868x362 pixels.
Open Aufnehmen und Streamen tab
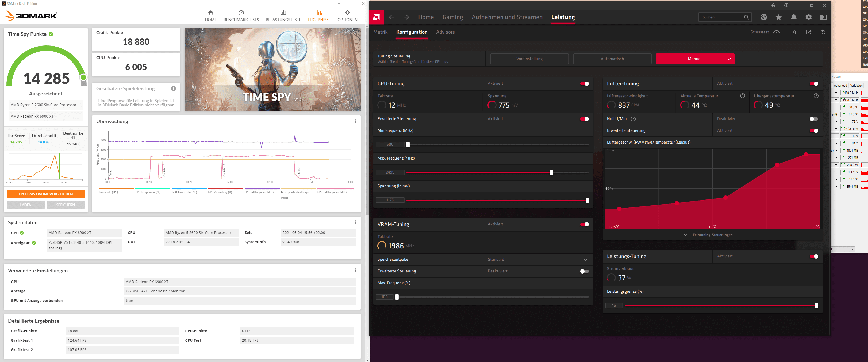pos(507,17)
